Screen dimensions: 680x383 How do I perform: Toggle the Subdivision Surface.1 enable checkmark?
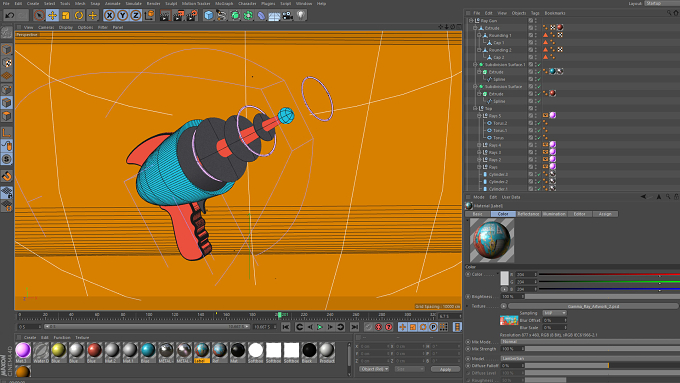[x=539, y=65]
